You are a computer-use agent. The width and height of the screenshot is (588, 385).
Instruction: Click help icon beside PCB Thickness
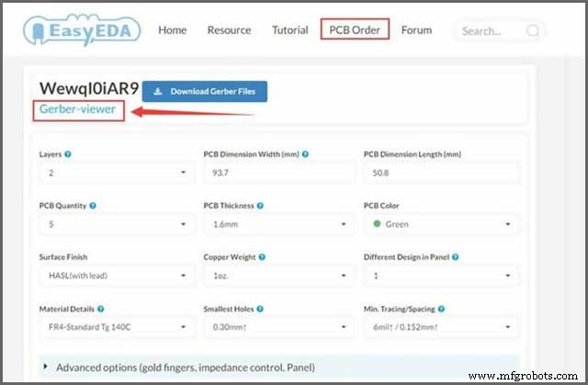pyautogui.click(x=260, y=206)
